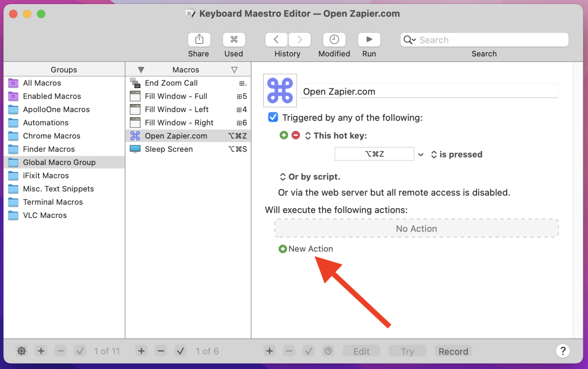Click the action timeout clock icon
588x369 pixels.
point(328,351)
